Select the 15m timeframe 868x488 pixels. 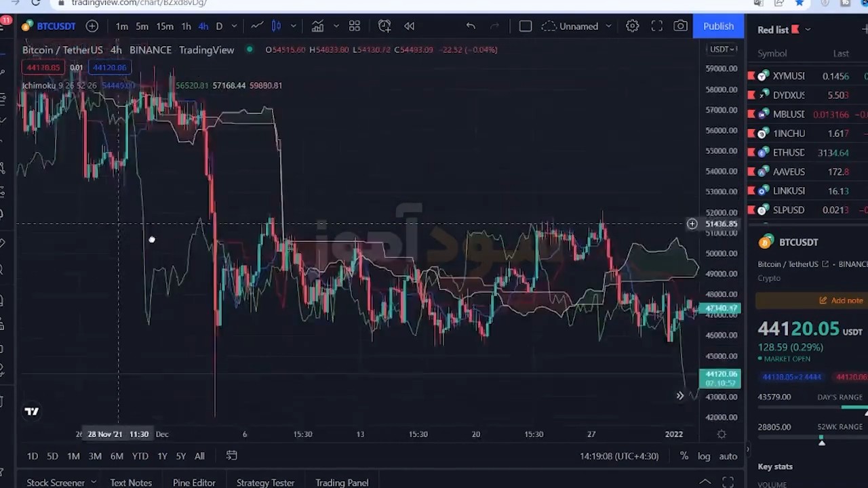(x=165, y=26)
